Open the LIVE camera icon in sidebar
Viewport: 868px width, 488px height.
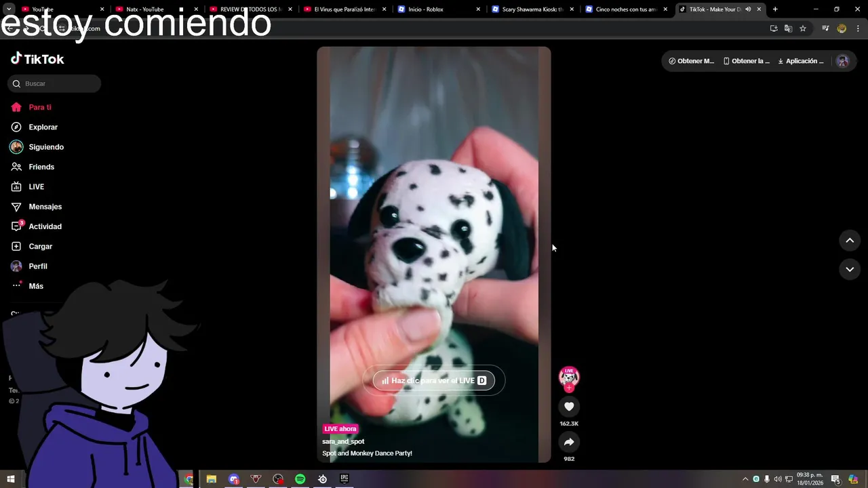(x=16, y=186)
